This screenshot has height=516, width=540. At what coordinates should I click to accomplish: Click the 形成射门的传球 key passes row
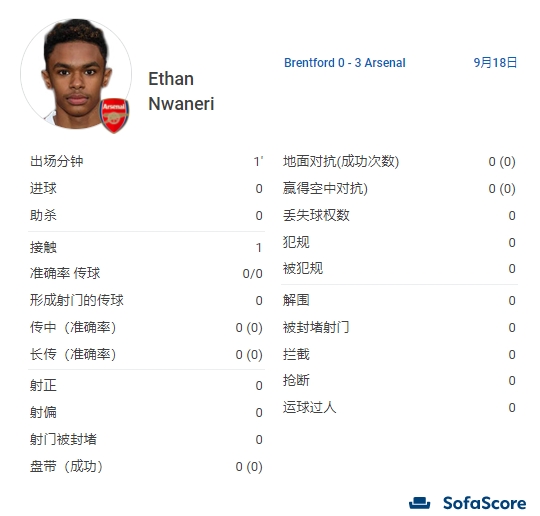tap(146, 300)
